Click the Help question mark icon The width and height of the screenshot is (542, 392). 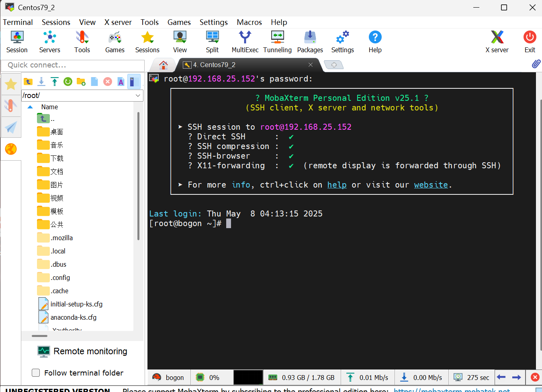pos(375,42)
